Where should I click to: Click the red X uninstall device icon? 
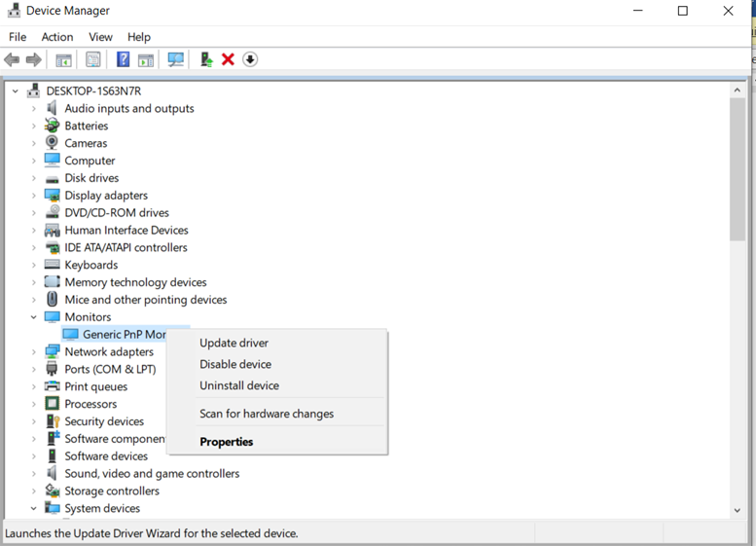click(x=228, y=59)
